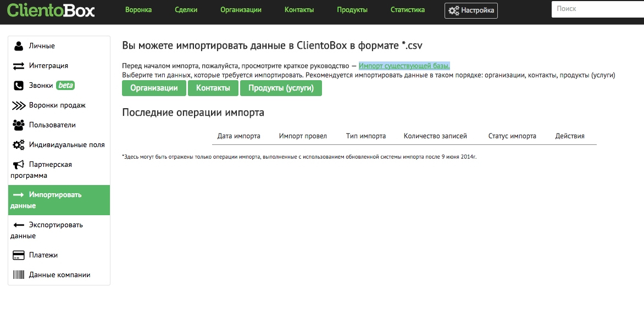The width and height of the screenshot is (644, 325).
Task: Select Импортировать данные in the sidebar
Action: (59, 200)
